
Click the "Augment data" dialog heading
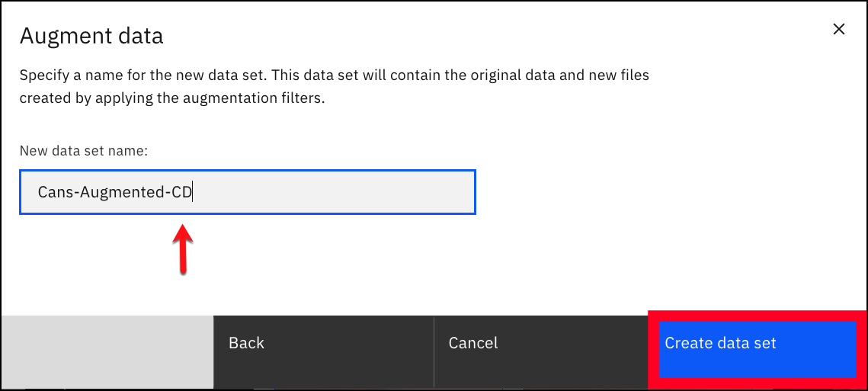click(x=91, y=36)
